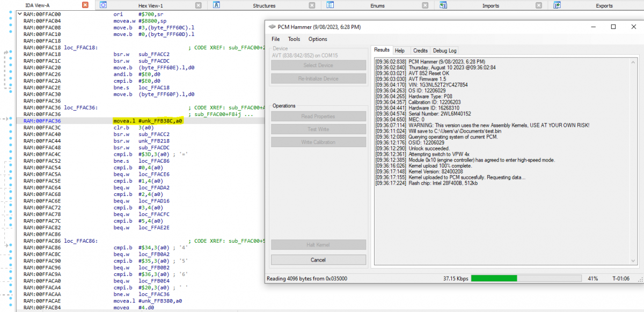Click the Read Properties button
This screenshot has width=644, height=312.
tap(318, 117)
